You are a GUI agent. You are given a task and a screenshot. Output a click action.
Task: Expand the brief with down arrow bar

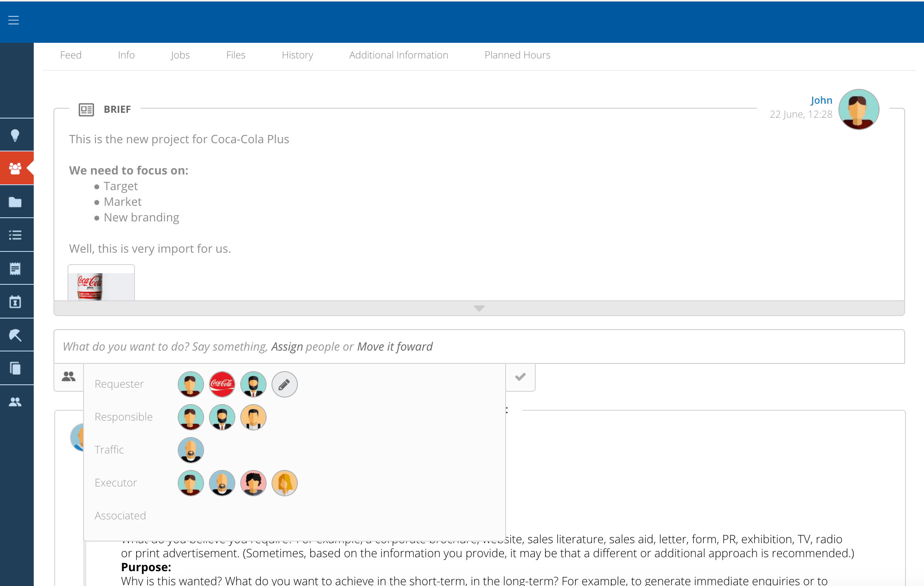pyautogui.click(x=479, y=308)
